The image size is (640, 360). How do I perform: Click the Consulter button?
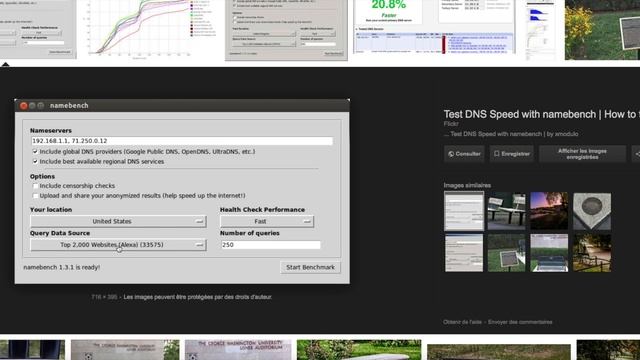click(464, 154)
